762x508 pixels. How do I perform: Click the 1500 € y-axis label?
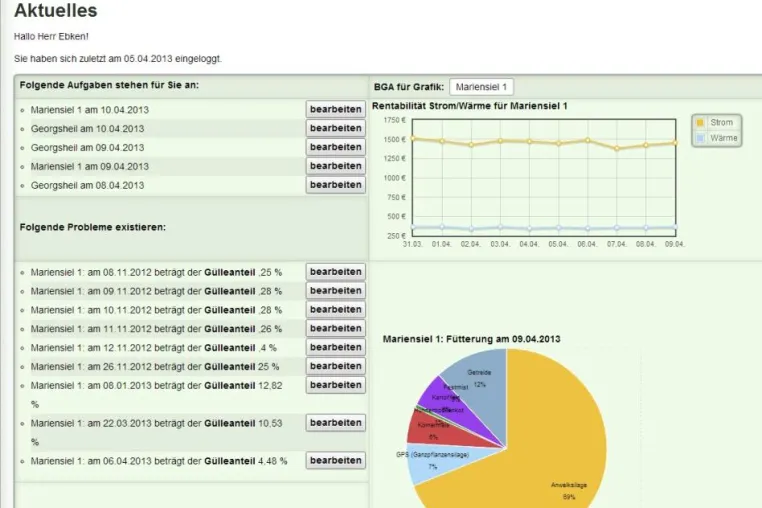[395, 140]
